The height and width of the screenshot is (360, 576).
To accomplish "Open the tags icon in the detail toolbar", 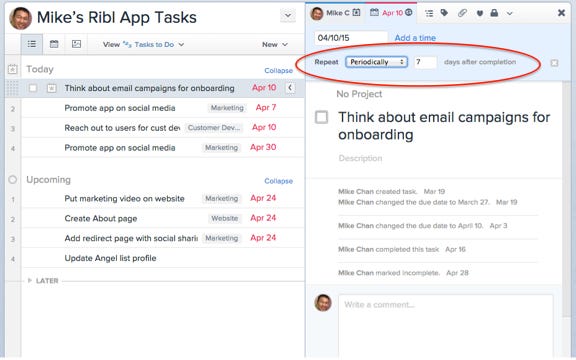I will pyautogui.click(x=444, y=13).
